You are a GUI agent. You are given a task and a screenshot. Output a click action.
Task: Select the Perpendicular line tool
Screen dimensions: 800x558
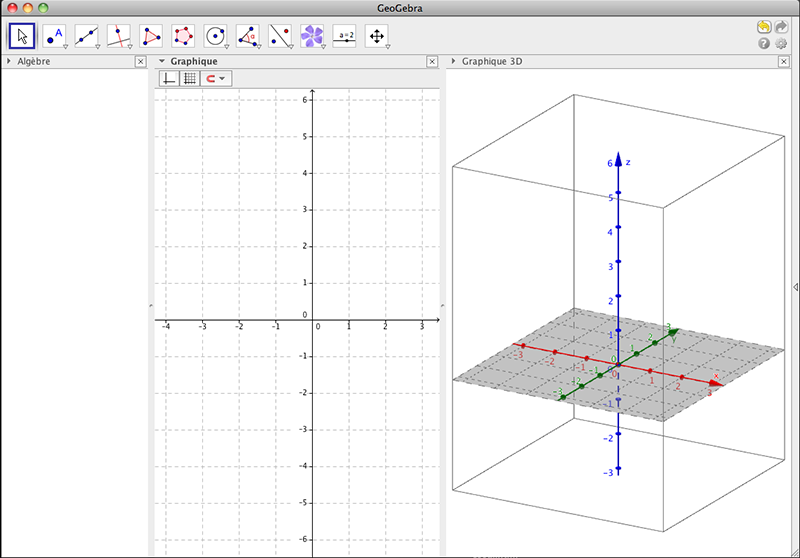118,36
